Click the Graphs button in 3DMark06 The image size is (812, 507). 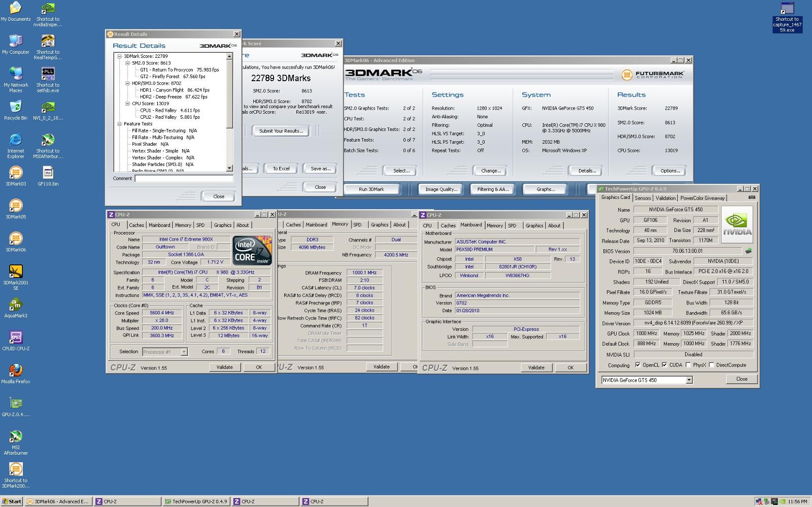546,189
